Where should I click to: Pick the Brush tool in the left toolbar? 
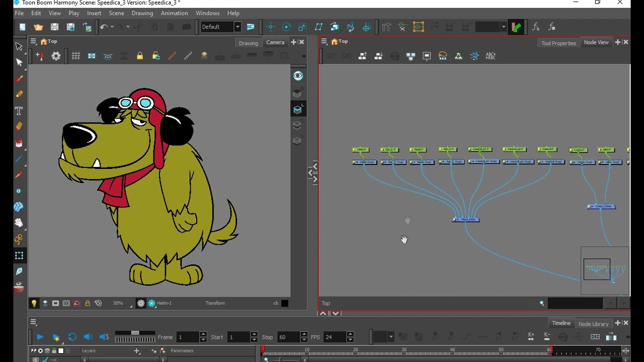[19, 78]
